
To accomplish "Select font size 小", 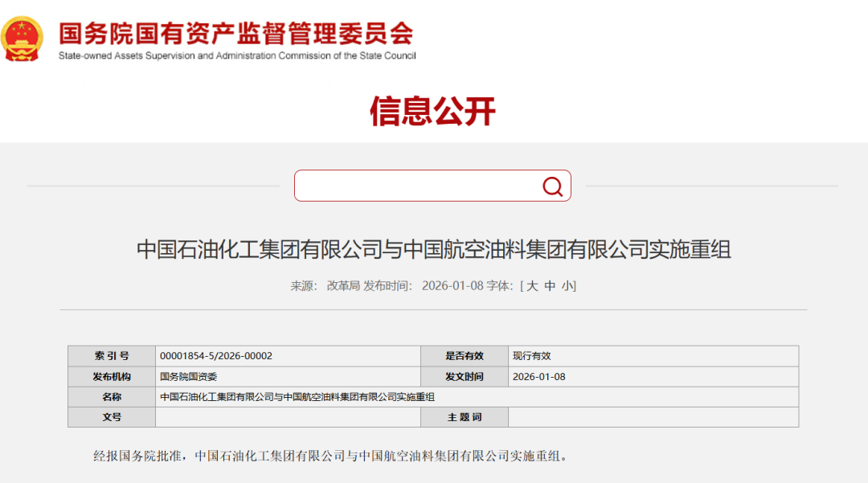I will click(x=567, y=285).
